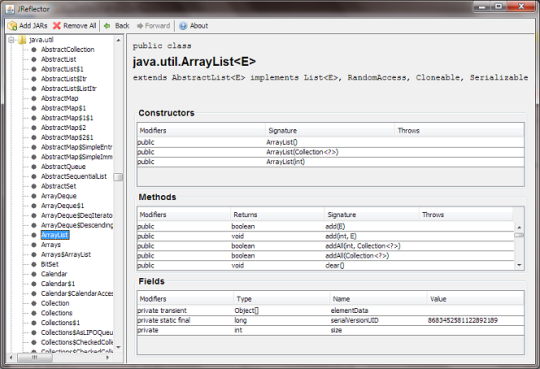Click Methods table scroll-up arrow
Image resolution: width=540 pixels, height=369 pixels.
[x=519, y=227]
